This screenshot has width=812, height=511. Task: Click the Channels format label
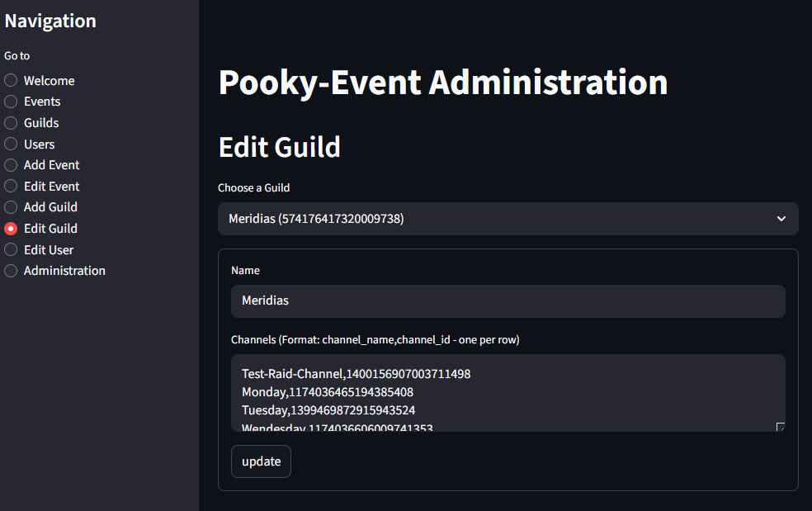point(375,340)
